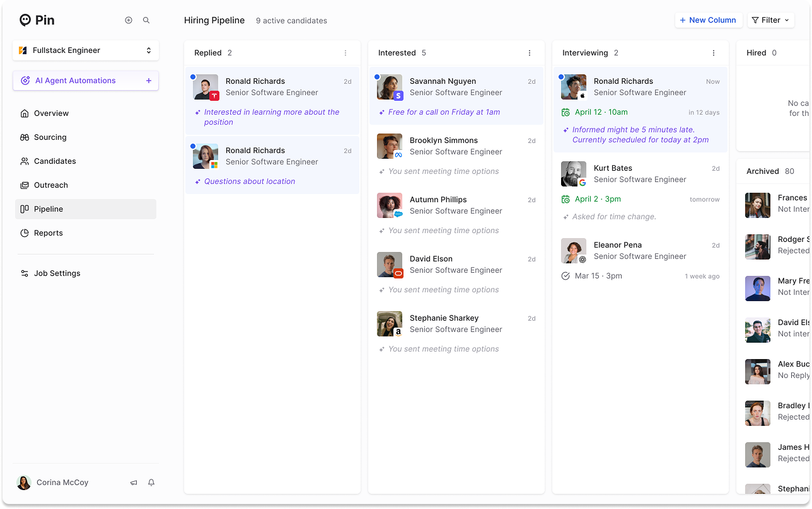This screenshot has width=812, height=509.
Task: Open the Fullstack Engineer job switcher
Action: (x=85, y=50)
